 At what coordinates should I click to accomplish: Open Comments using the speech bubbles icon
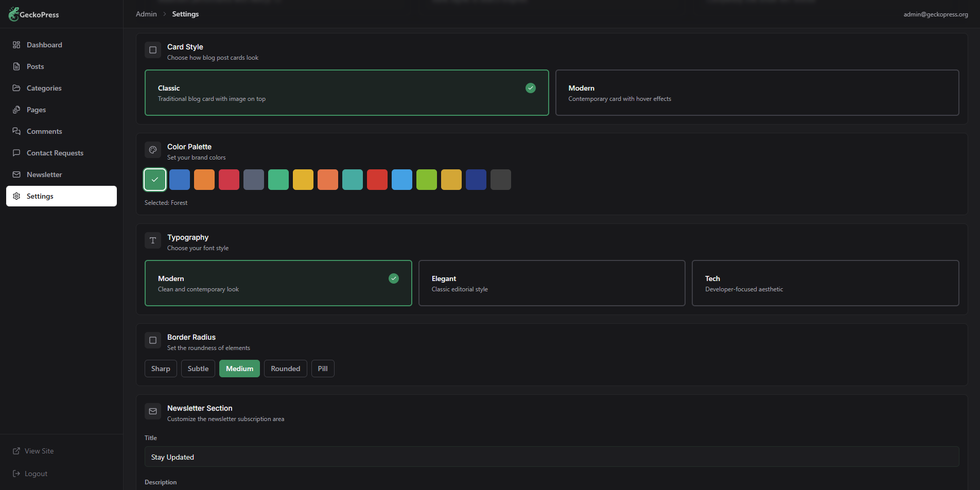(16, 131)
